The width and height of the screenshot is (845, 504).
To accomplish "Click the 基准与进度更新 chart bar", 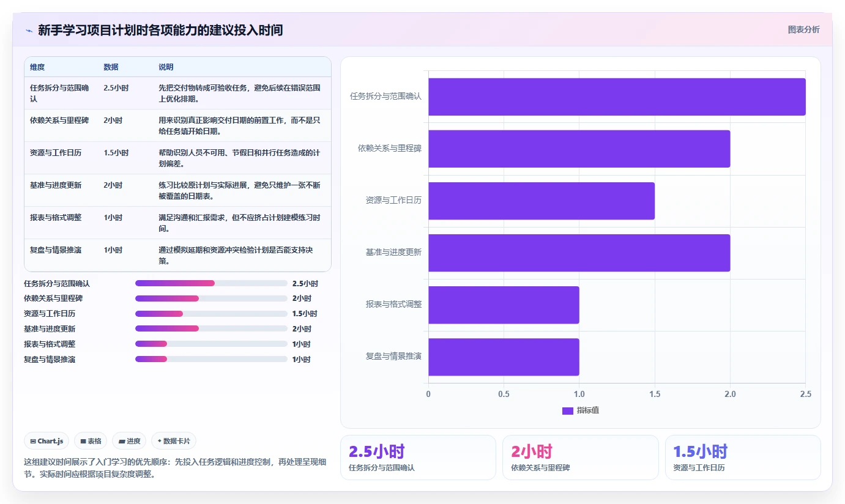I will point(579,253).
